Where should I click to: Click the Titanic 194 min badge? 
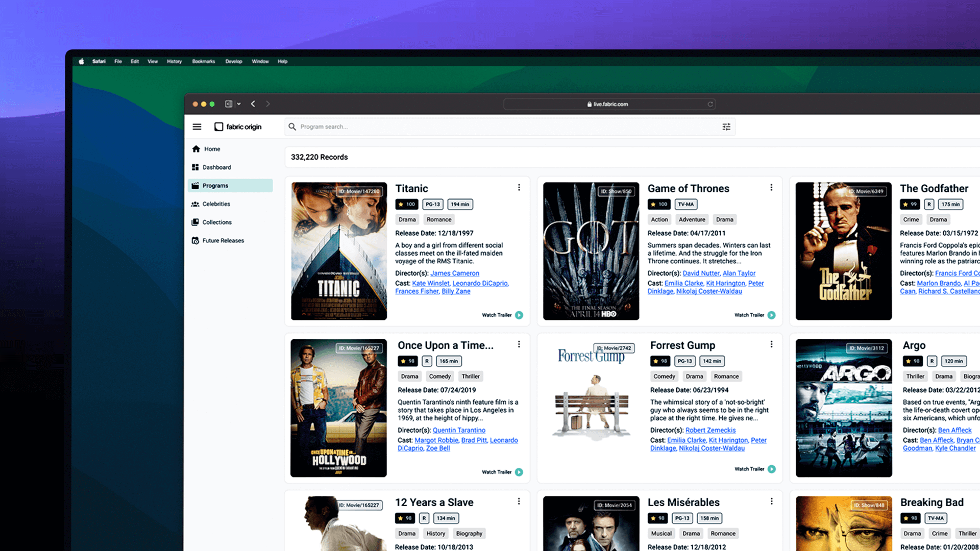[460, 205]
